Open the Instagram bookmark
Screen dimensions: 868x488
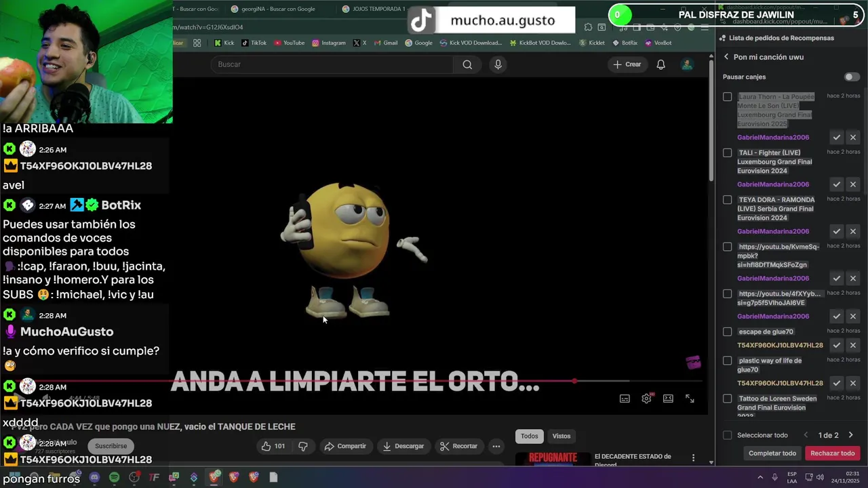(329, 43)
